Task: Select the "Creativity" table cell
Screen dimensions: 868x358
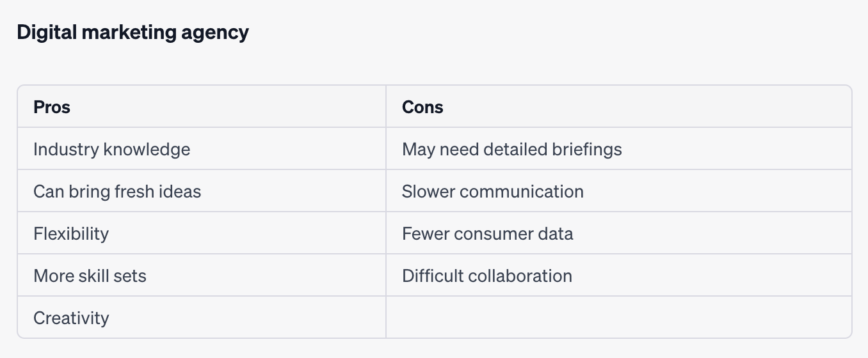Action: coord(71,318)
